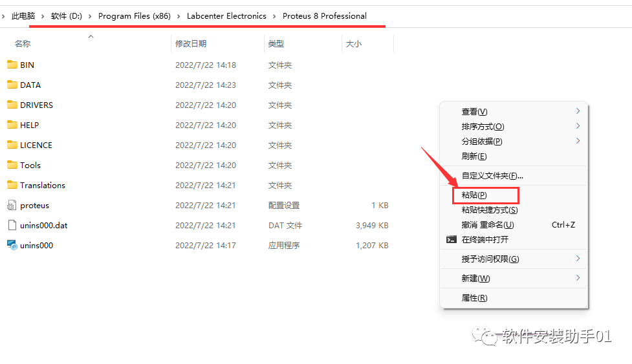Sort by 类型 column header

click(x=276, y=43)
